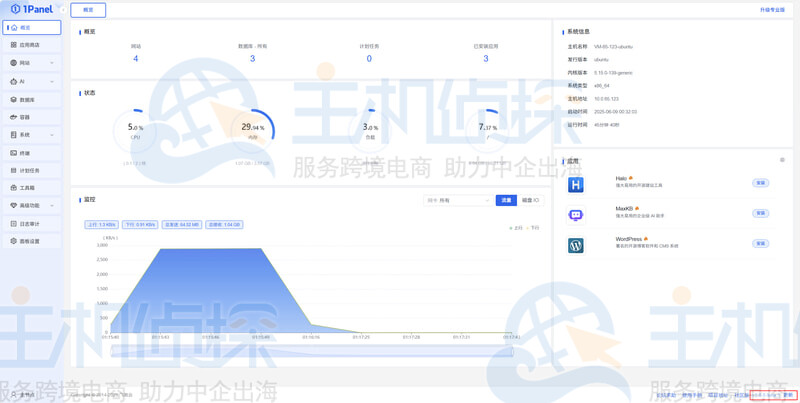Click the hostname VM-65-123-ubuntu value

pos(613,46)
